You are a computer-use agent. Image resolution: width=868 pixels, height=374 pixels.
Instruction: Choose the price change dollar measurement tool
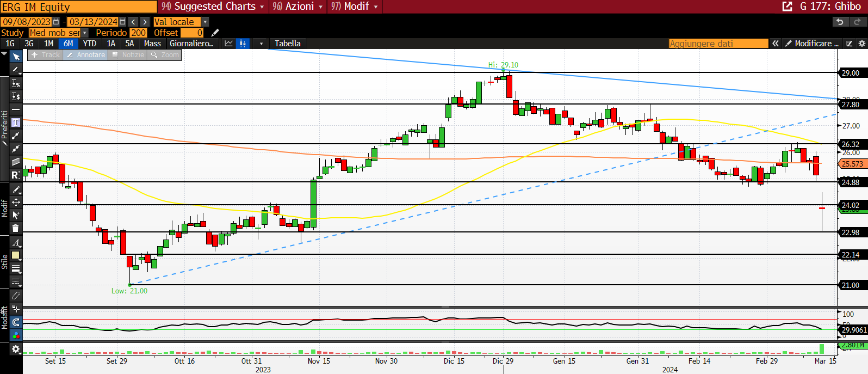(16, 96)
